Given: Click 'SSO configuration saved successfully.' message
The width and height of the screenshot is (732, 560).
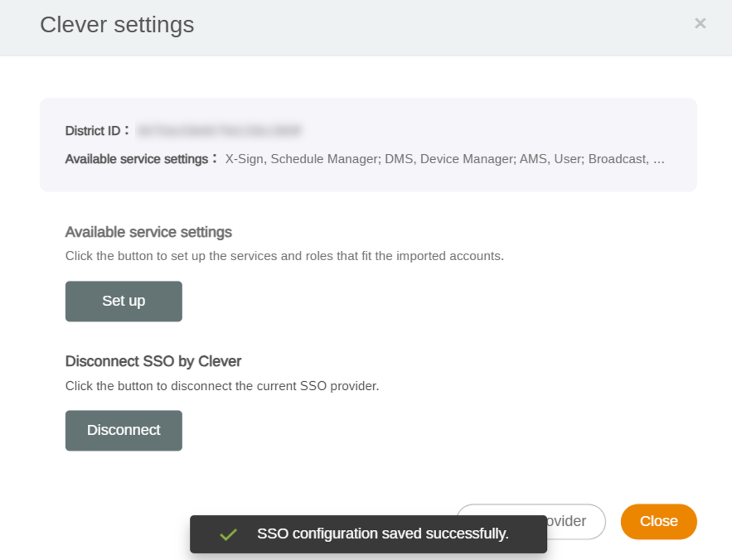Looking at the screenshot, I should (x=383, y=534).
